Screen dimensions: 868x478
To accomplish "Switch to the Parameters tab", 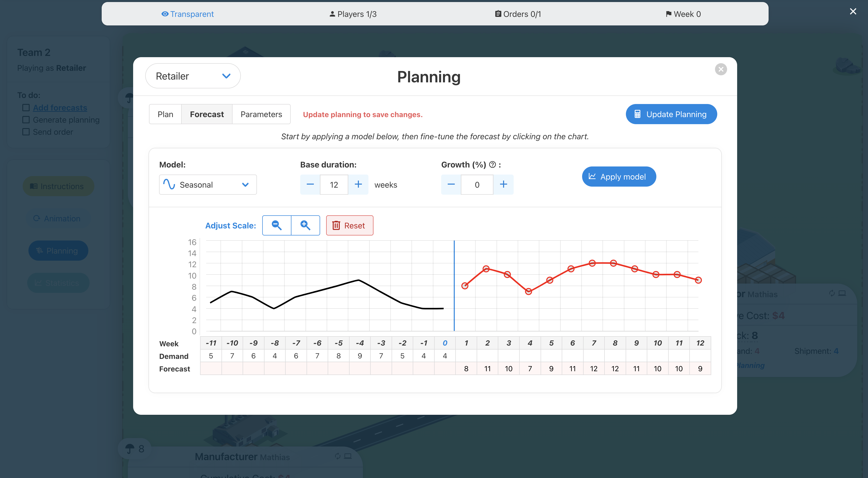I will 261,114.
